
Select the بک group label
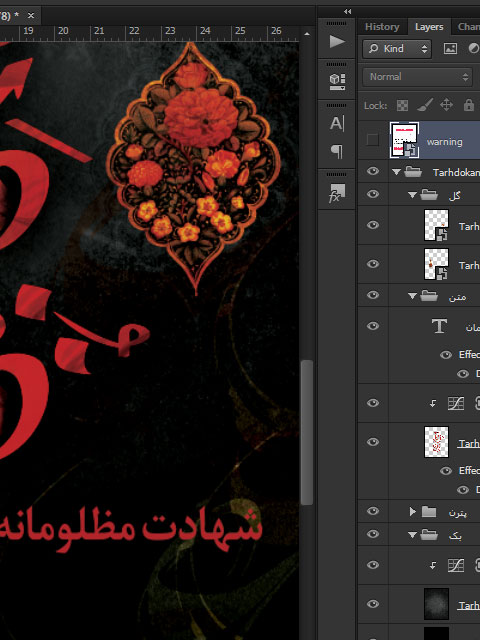coord(456,536)
